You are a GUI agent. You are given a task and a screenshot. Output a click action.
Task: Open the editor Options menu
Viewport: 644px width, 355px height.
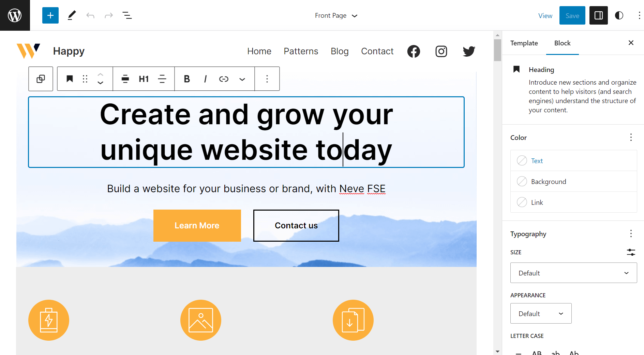click(639, 15)
